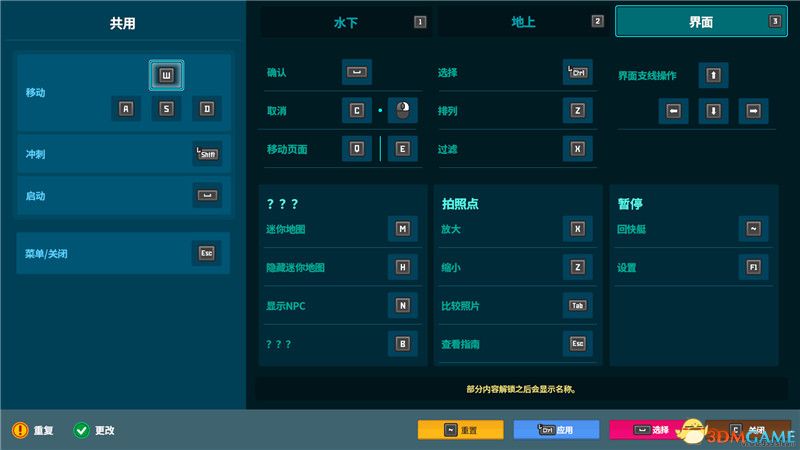Click the 查看指南 label
800x450 pixels.
(x=460, y=344)
